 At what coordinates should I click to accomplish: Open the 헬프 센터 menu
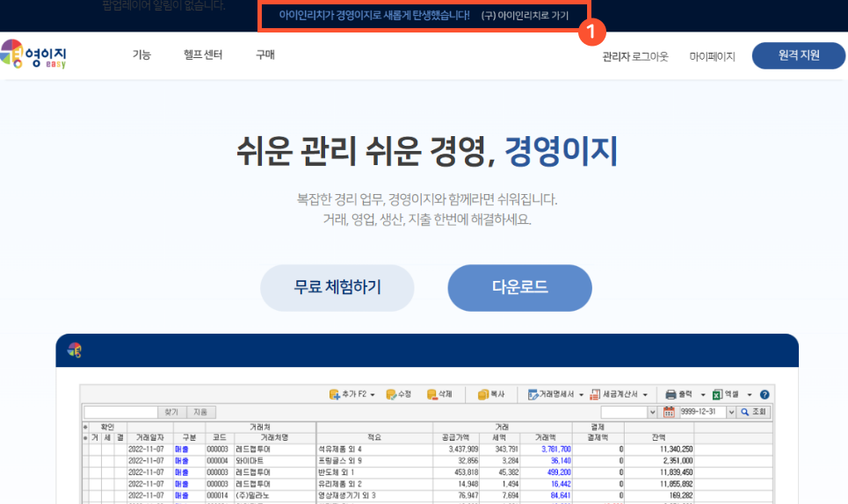203,55
